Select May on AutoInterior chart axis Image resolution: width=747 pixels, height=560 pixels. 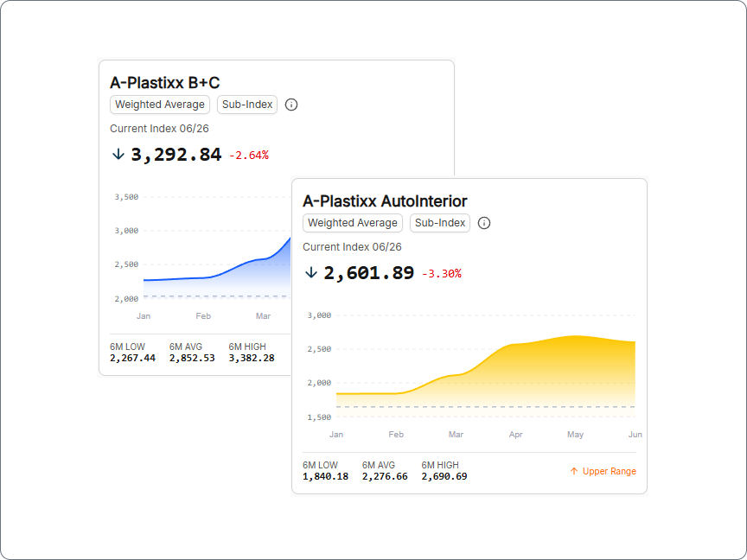576,435
